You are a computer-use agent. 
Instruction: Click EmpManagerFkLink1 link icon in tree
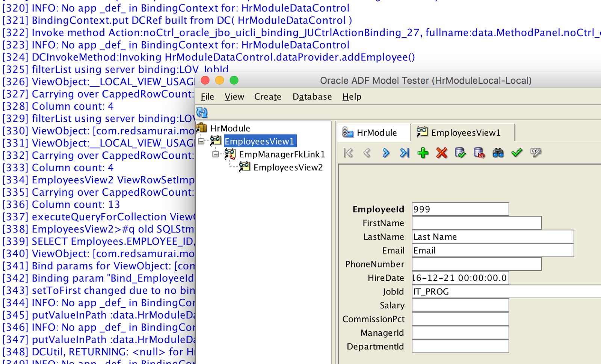click(x=230, y=154)
